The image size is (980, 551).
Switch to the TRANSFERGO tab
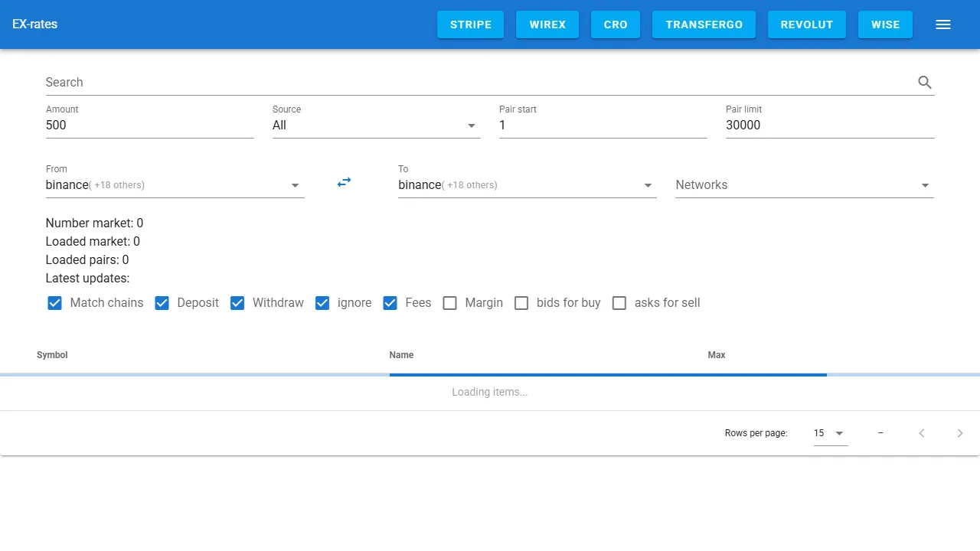[x=703, y=24]
